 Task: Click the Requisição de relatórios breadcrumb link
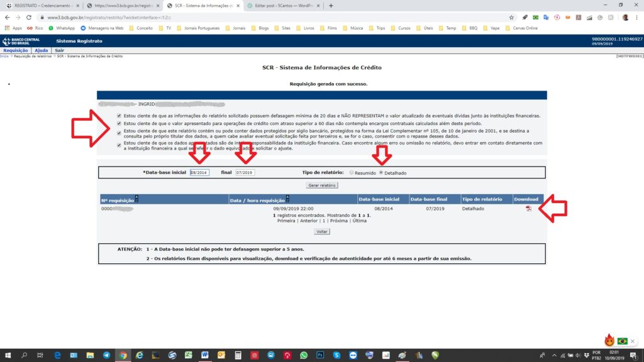[33, 56]
